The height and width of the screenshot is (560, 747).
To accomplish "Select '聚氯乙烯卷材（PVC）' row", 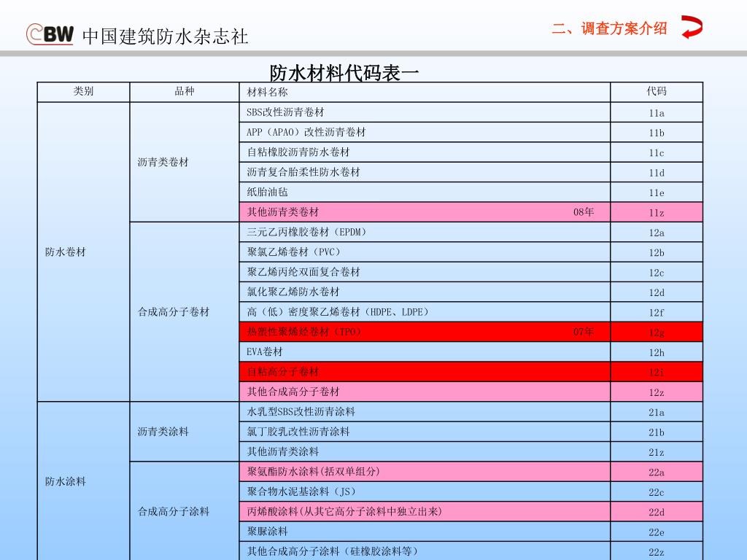I will (425, 252).
